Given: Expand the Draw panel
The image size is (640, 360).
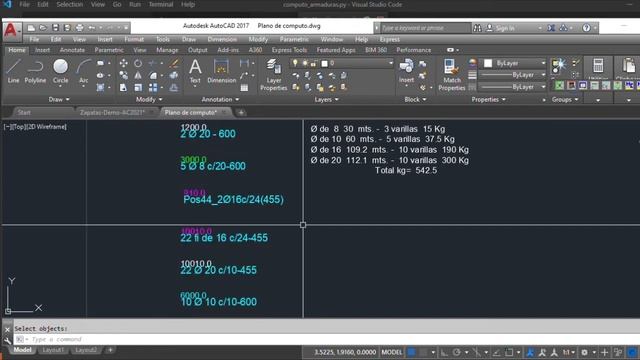Looking at the screenshot, I should (x=59, y=99).
